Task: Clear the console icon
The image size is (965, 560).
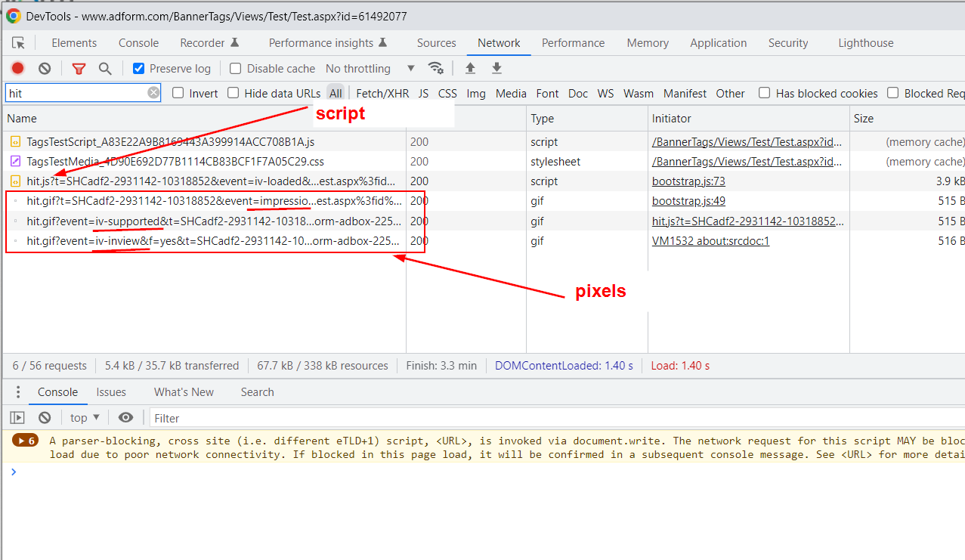Action: coord(45,418)
